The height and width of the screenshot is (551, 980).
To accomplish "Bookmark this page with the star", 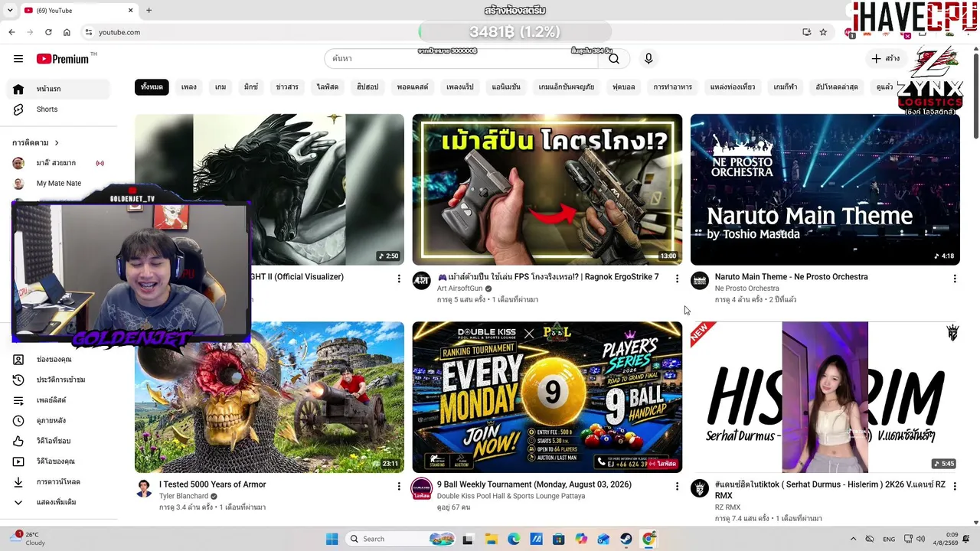I will click(x=823, y=32).
